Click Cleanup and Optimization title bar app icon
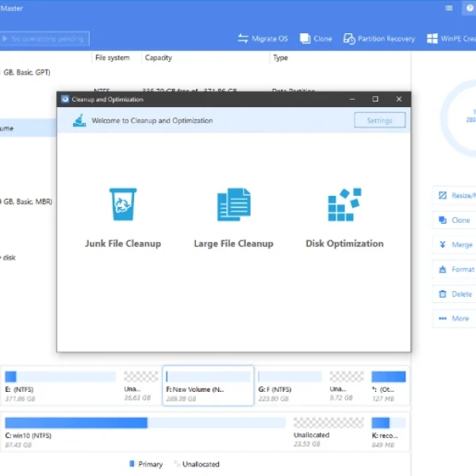 (65, 99)
